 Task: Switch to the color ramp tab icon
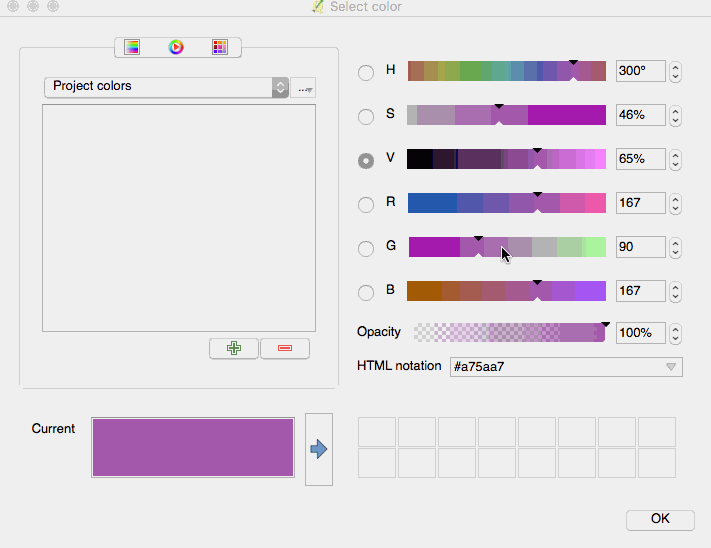pos(132,47)
